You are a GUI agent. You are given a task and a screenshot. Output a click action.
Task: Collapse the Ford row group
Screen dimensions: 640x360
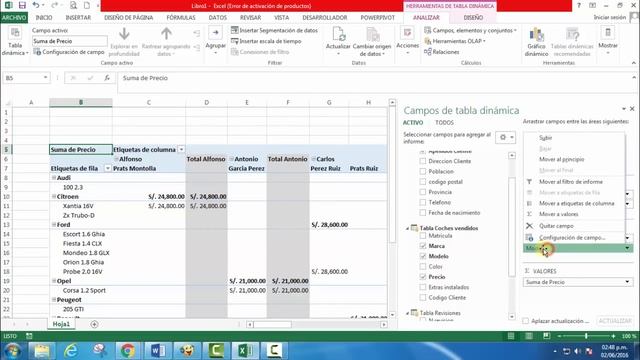point(54,224)
